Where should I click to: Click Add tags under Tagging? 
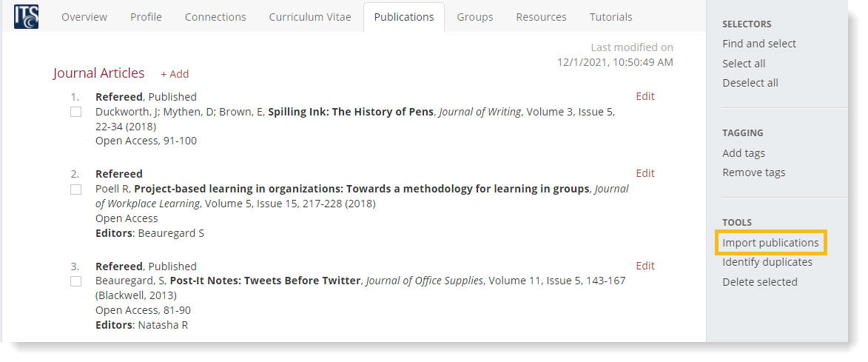[x=744, y=153]
